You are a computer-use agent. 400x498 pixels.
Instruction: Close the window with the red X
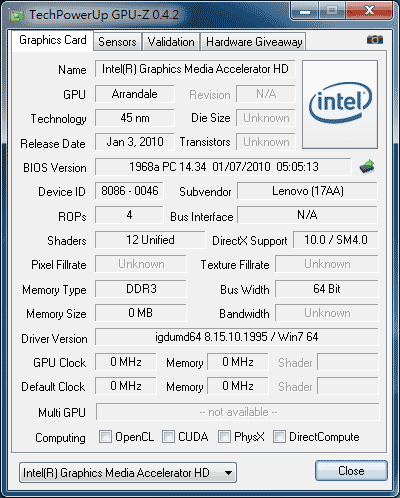click(369, 11)
